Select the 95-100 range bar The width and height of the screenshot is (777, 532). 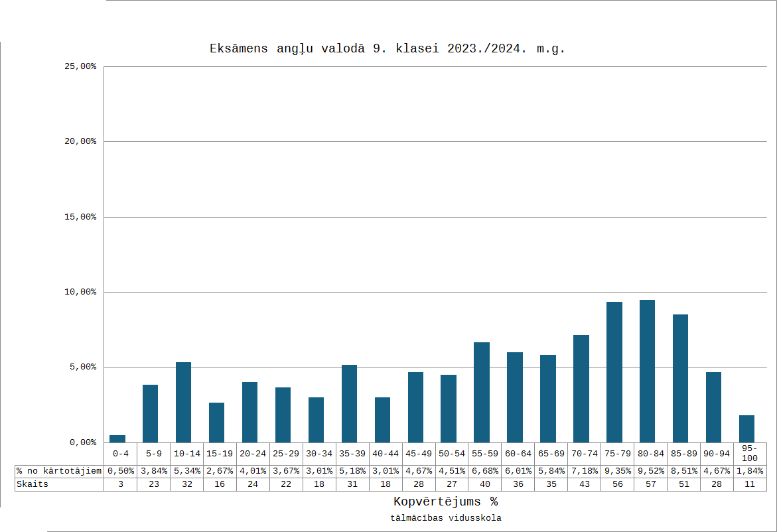tap(746, 429)
